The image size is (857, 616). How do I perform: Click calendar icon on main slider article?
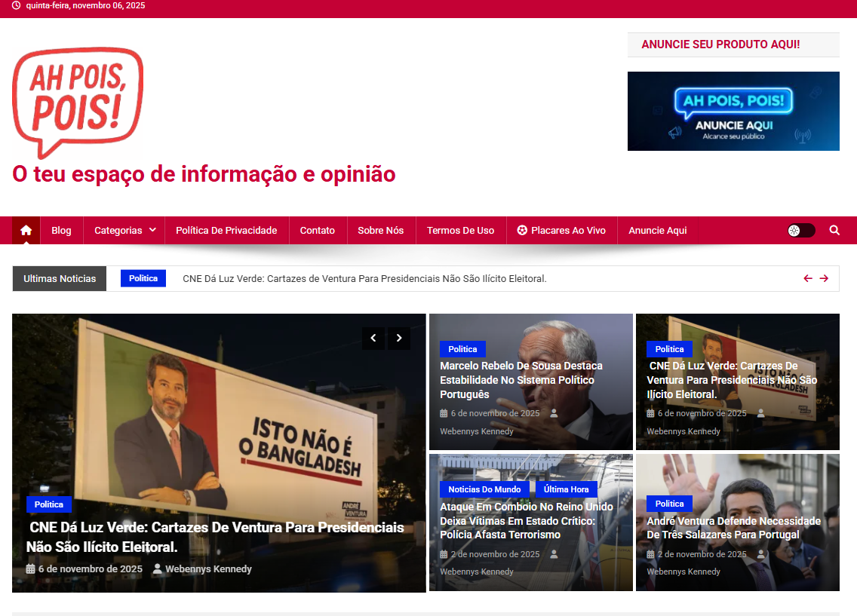click(31, 569)
